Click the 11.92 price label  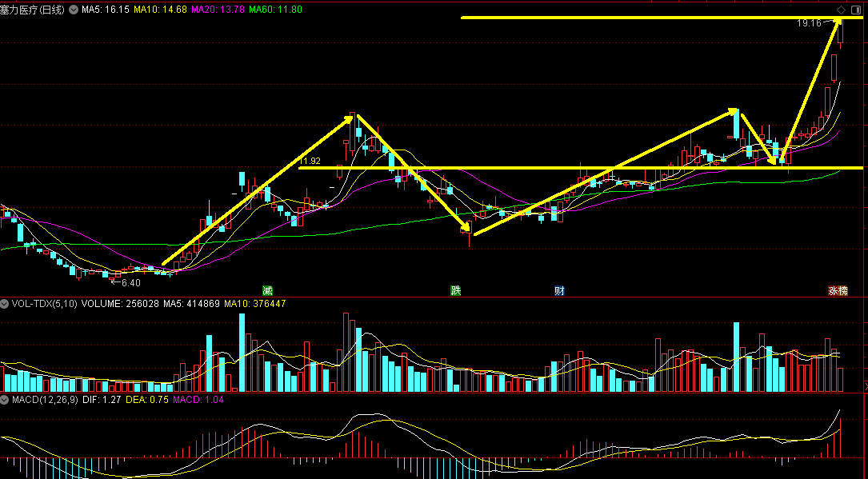point(310,162)
